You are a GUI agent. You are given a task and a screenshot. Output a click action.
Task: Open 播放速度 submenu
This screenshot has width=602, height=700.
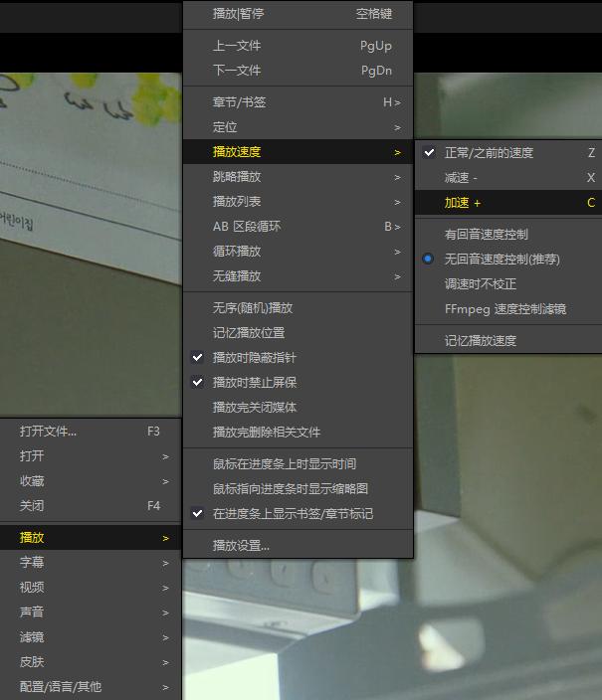pyautogui.click(x=298, y=152)
